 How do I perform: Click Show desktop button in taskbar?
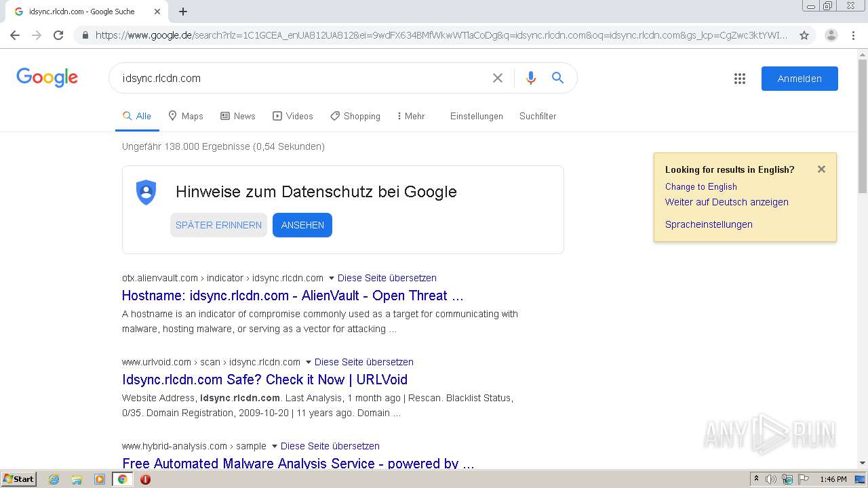[860, 479]
